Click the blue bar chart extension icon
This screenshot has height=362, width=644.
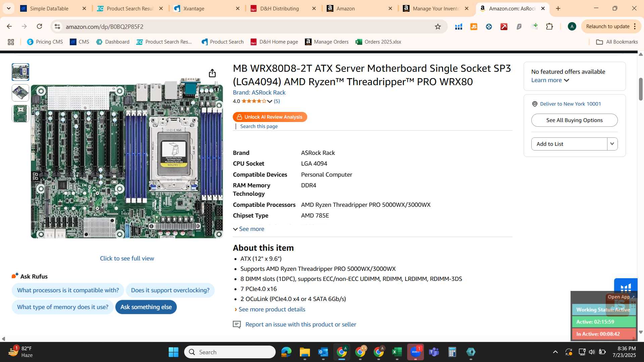tap(459, 26)
